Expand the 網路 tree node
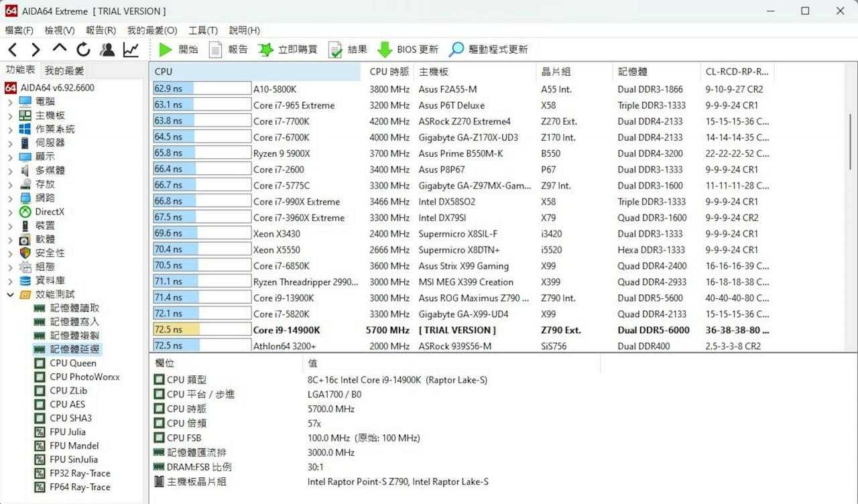 coord(10,198)
